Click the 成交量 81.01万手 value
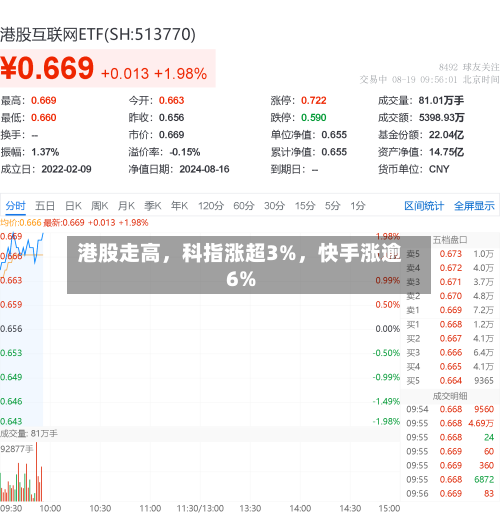500x531 pixels. tap(441, 100)
